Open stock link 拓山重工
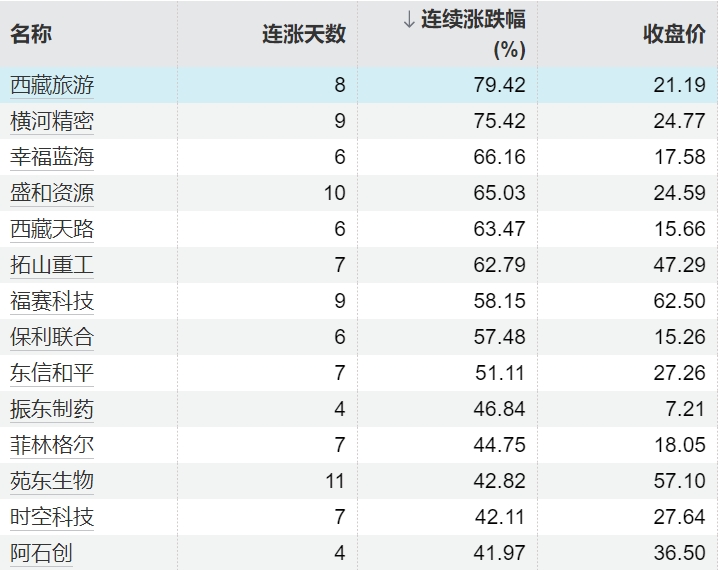 click(x=52, y=265)
